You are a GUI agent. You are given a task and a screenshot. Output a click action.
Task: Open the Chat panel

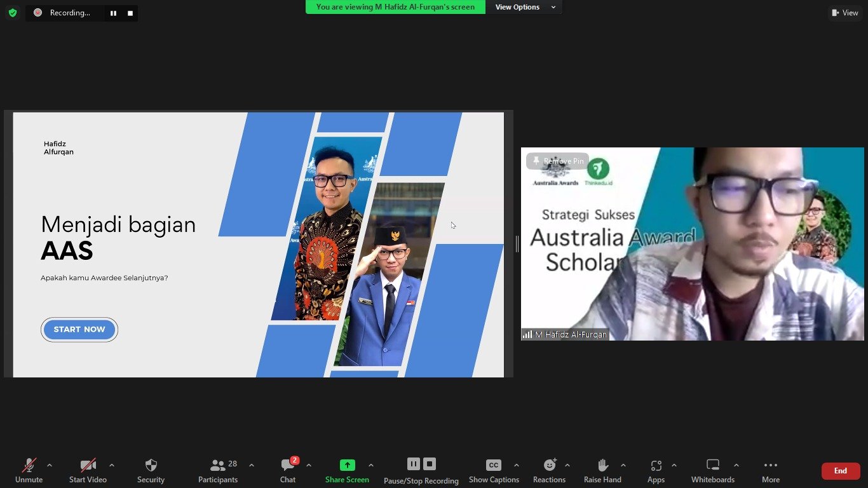coord(288,465)
